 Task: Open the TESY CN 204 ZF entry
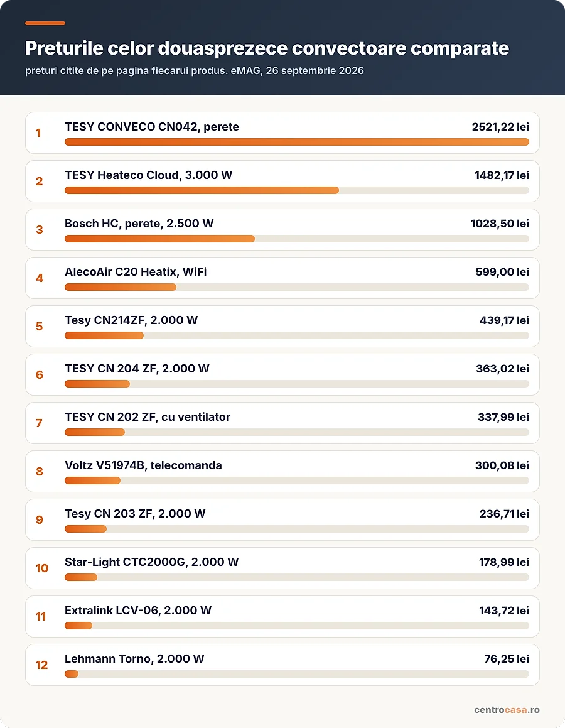(282, 375)
